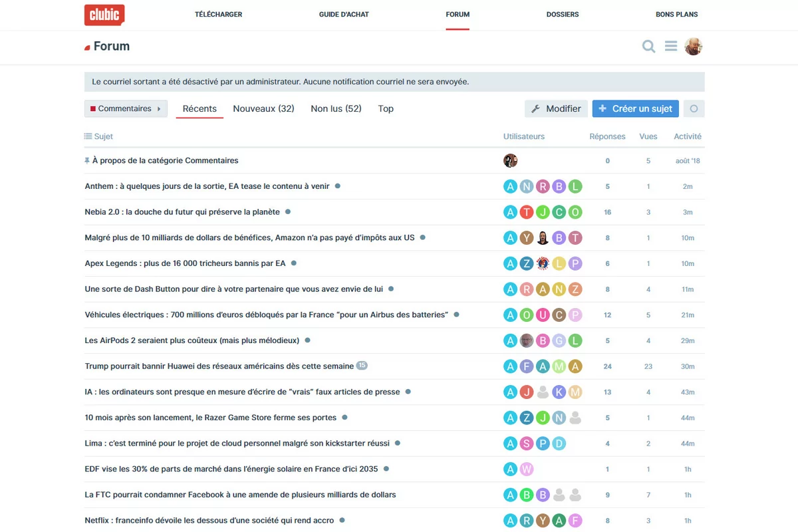
Task: Open the Apex Legends tricheurs bannis topic
Action: coord(185,263)
